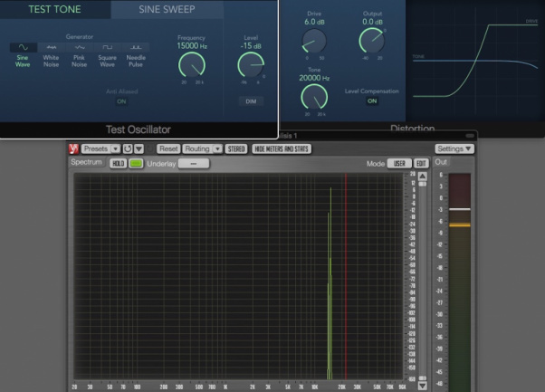Click the spectrum range scroll up arrow
This screenshot has width=545, height=392.
coord(422,176)
